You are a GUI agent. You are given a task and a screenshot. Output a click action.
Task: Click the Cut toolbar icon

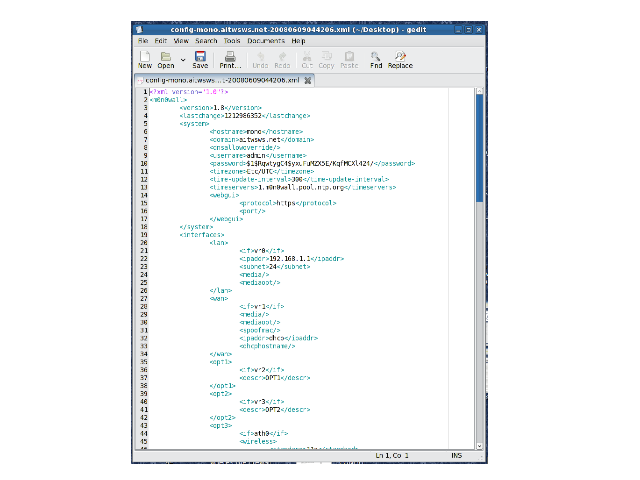click(305, 59)
